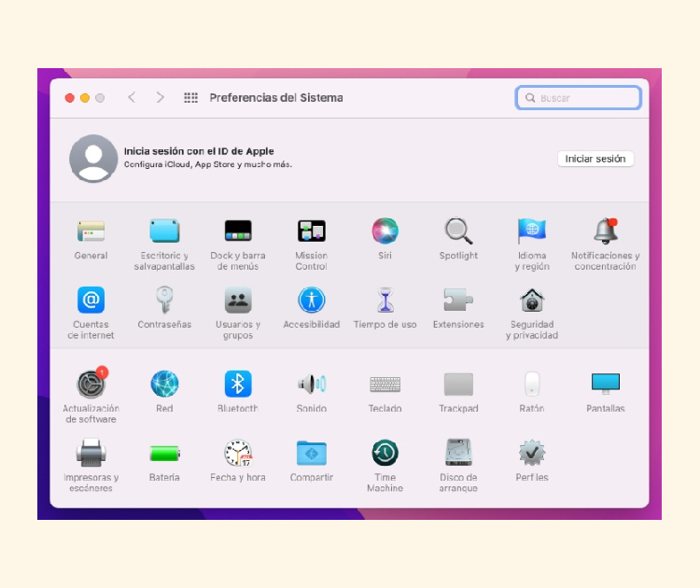This screenshot has width=700, height=588.
Task: Open Bluetooth preferences
Action: coord(238,384)
